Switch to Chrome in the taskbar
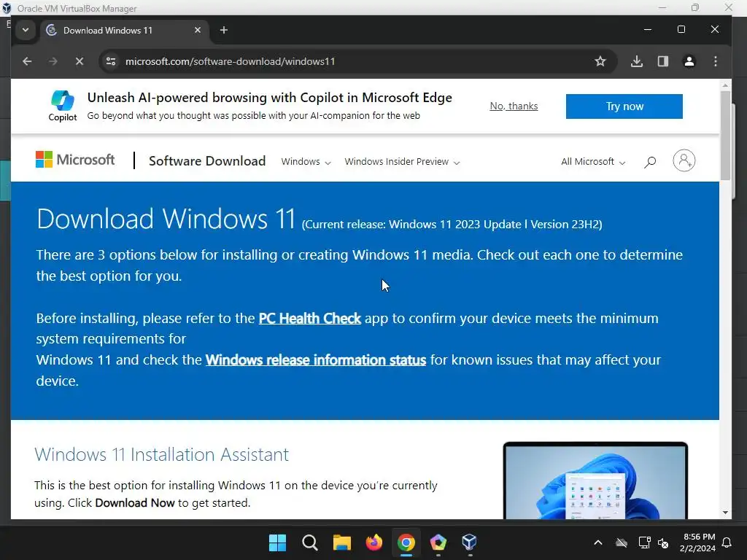The height and width of the screenshot is (560, 747). (x=406, y=542)
